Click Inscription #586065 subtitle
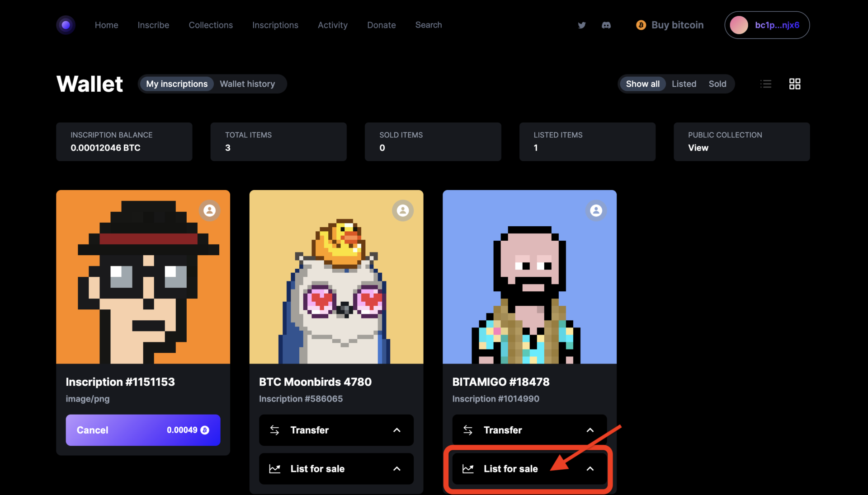Image resolution: width=868 pixels, height=495 pixels. pos(301,399)
